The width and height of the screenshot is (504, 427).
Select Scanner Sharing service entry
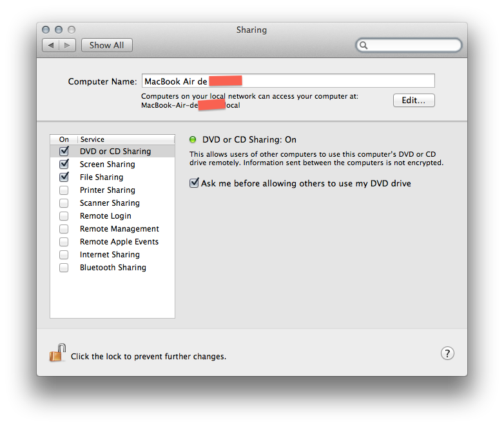point(110,203)
